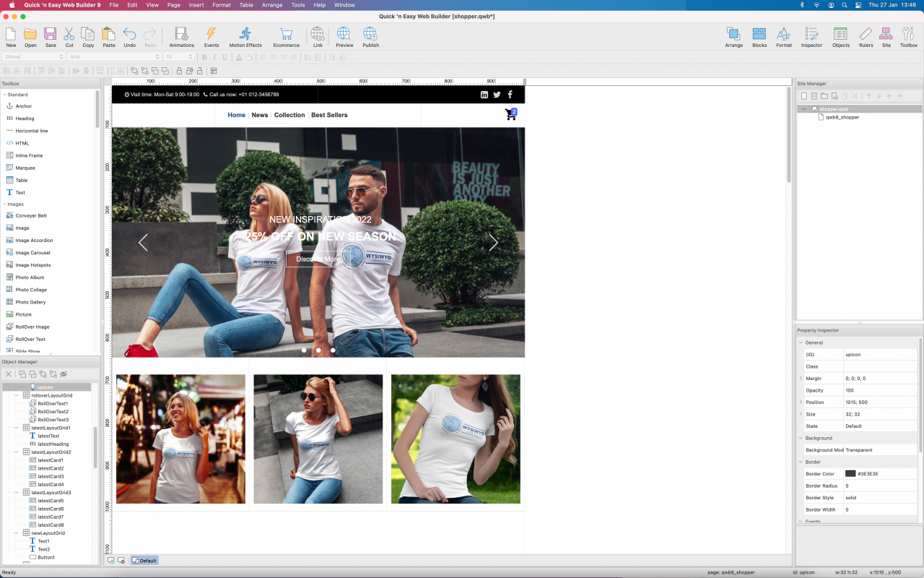Collapse the Standard section in the Toolbox

click(x=4, y=95)
